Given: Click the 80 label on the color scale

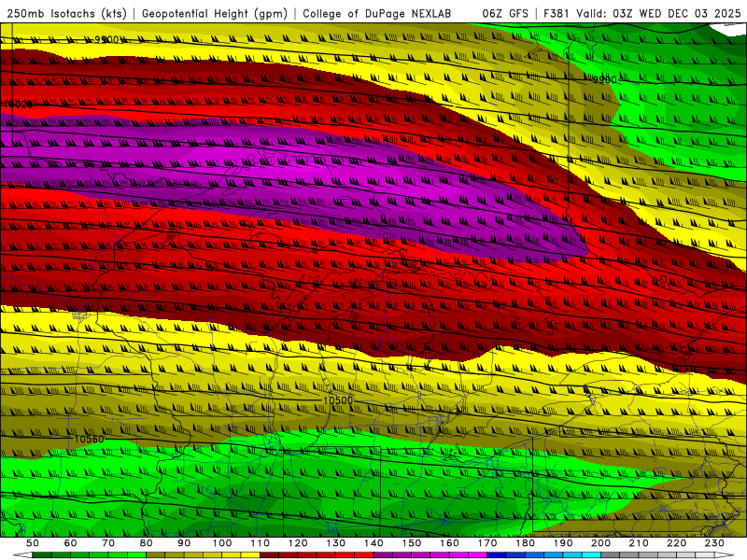Looking at the screenshot, I should click(x=146, y=543).
